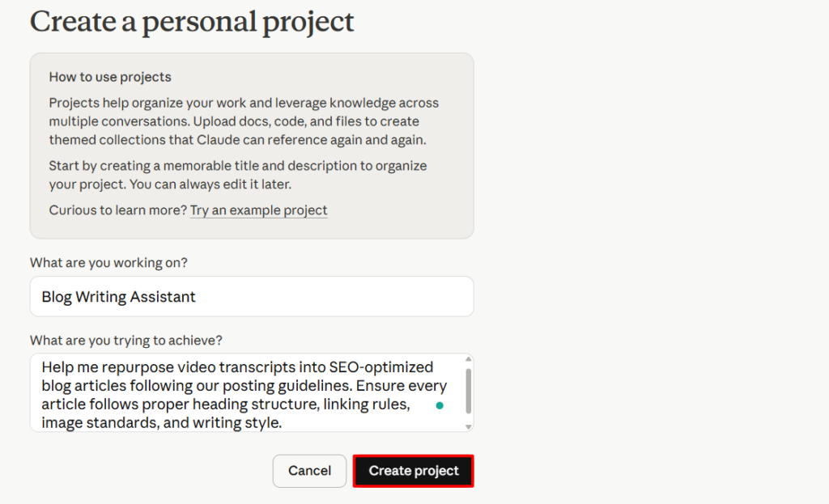Click the word "Assistant" in the title field
Image resolution: width=829 pixels, height=504 pixels.
(x=161, y=297)
